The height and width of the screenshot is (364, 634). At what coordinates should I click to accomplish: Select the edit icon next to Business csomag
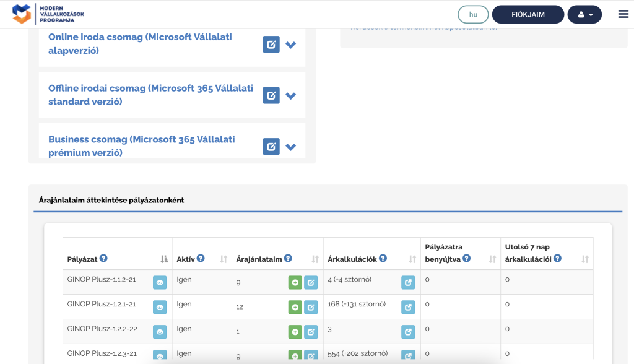pos(271,146)
